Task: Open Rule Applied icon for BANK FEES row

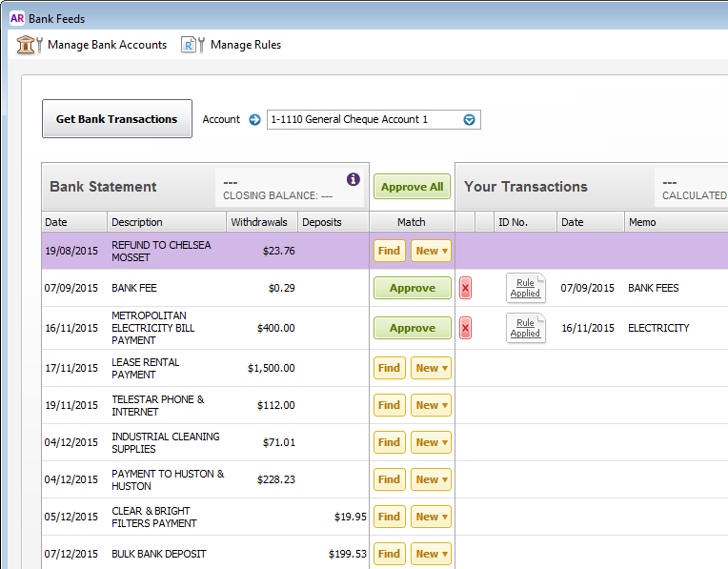Action: click(526, 288)
